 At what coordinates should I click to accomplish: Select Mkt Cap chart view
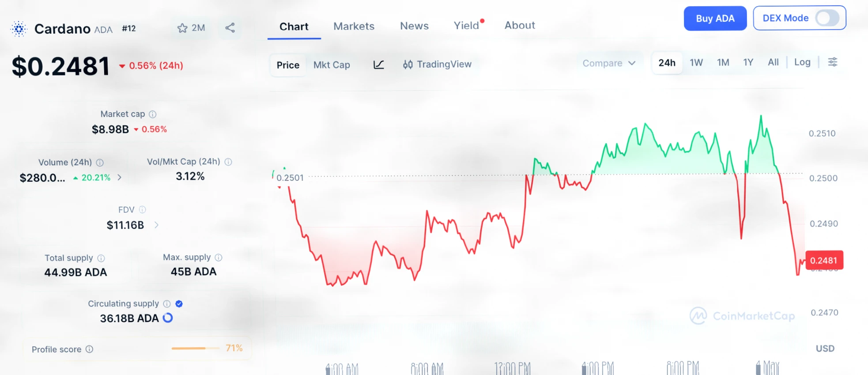tap(332, 65)
